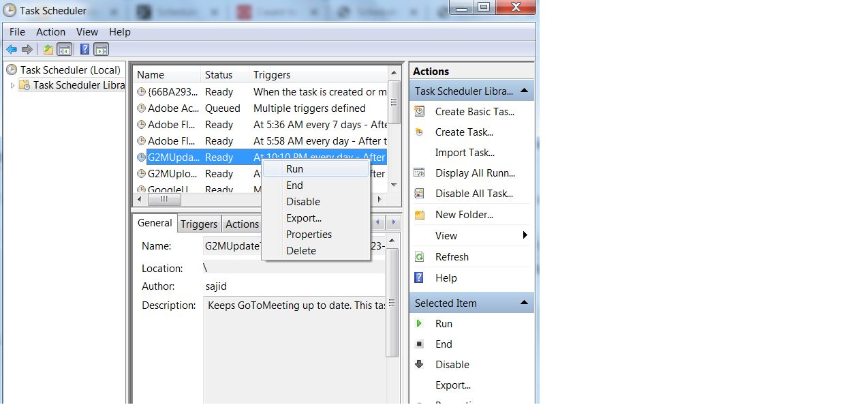Choose Properties from the context menu

316,235
